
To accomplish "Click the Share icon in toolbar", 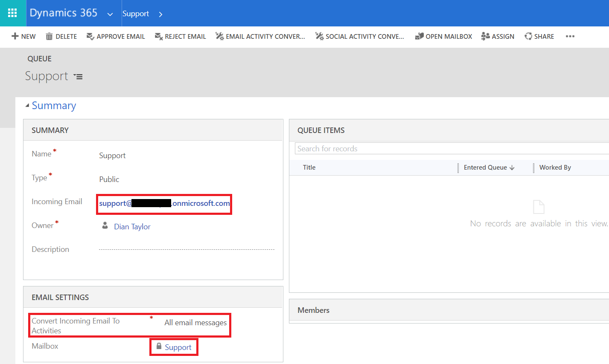I will [528, 36].
